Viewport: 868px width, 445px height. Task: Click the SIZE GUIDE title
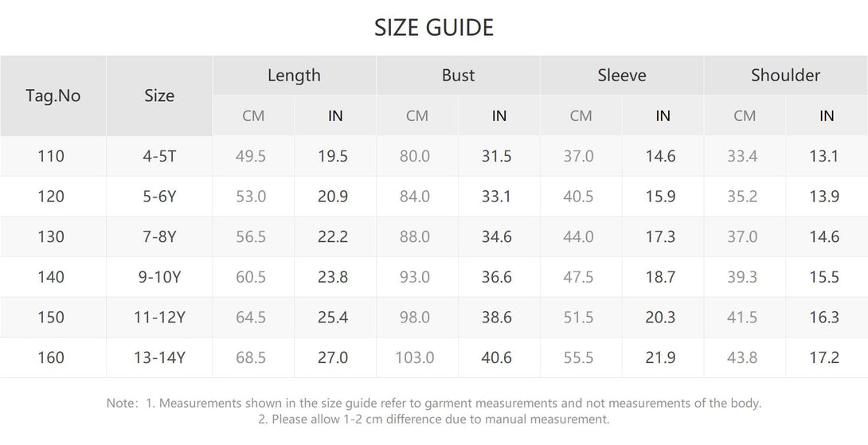point(434,28)
